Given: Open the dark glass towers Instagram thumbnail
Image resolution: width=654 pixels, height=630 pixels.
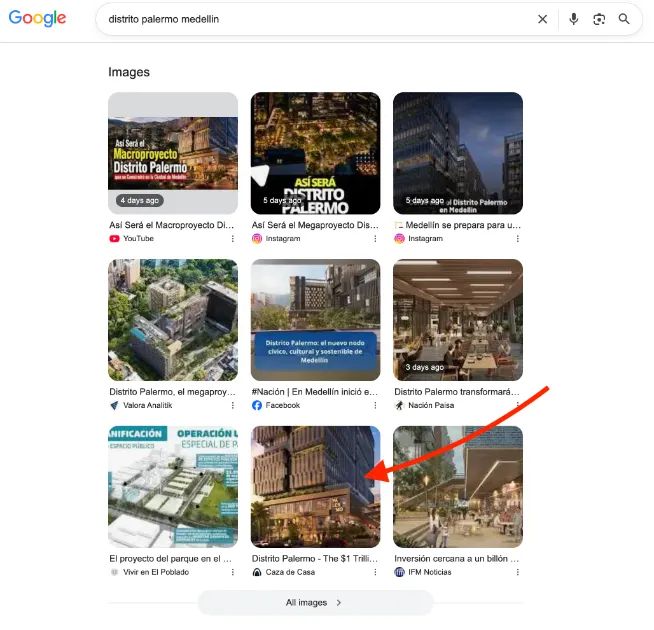Looking at the screenshot, I should coord(458,153).
